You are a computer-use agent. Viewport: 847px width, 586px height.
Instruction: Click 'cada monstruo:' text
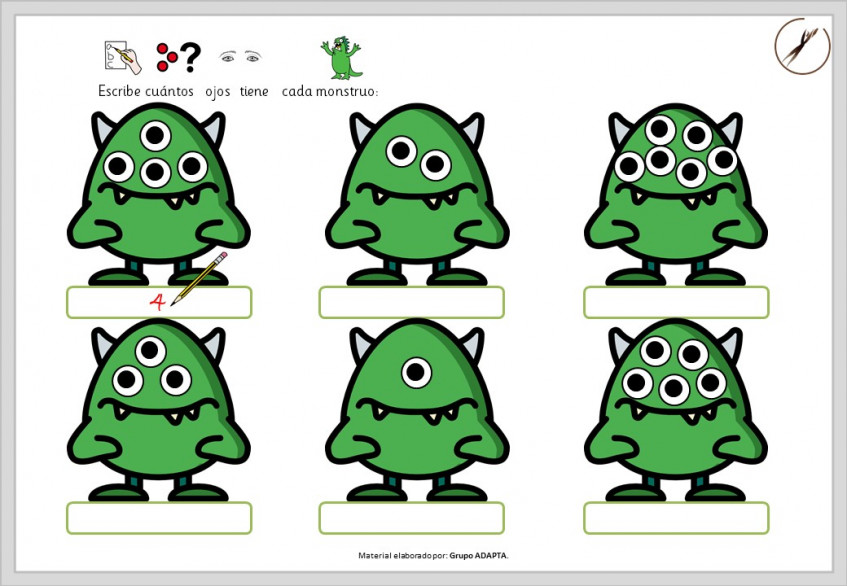click(x=330, y=91)
